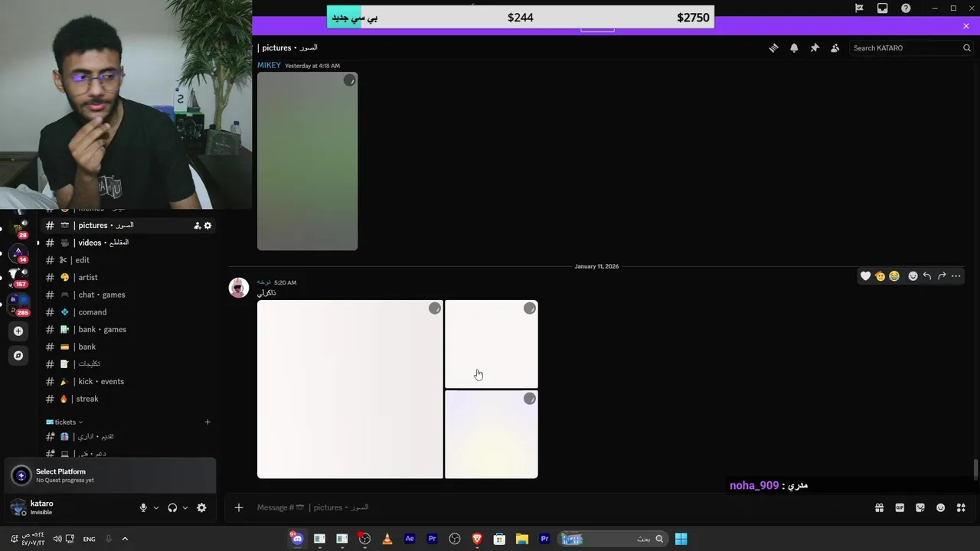Create channel in tickets category
This screenshot has width=980, height=551.
click(207, 422)
